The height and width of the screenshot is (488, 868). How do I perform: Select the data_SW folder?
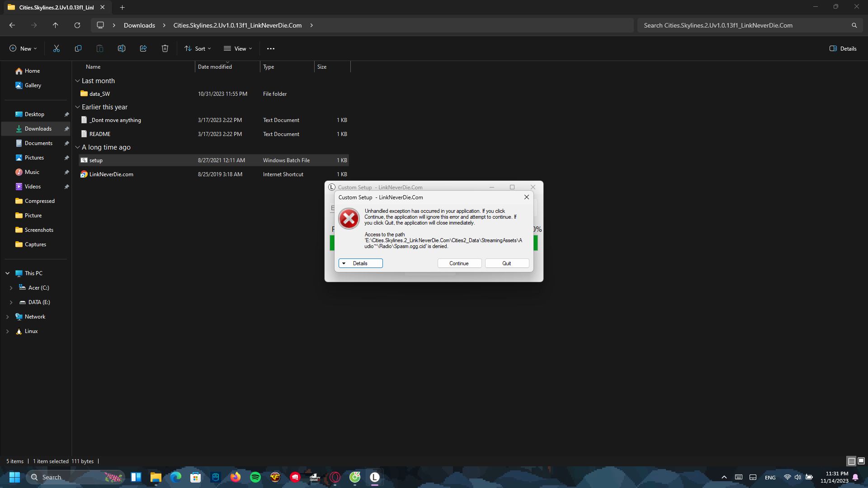(99, 94)
